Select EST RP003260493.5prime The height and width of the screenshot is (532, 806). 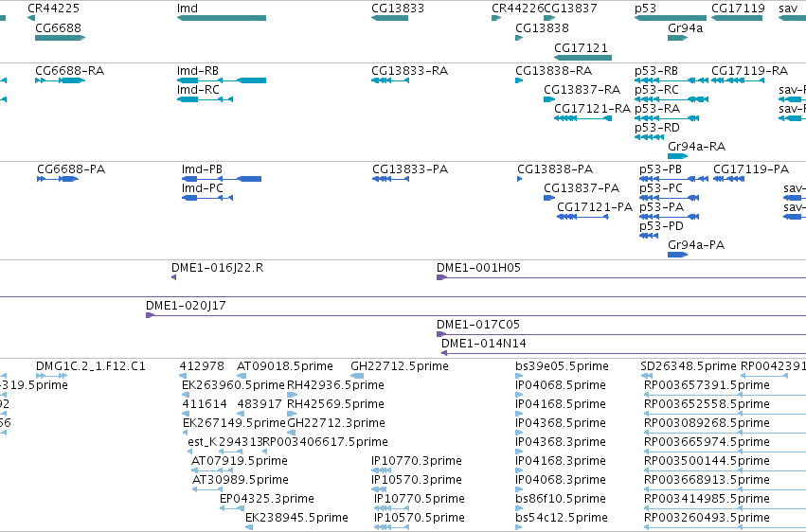point(725,527)
